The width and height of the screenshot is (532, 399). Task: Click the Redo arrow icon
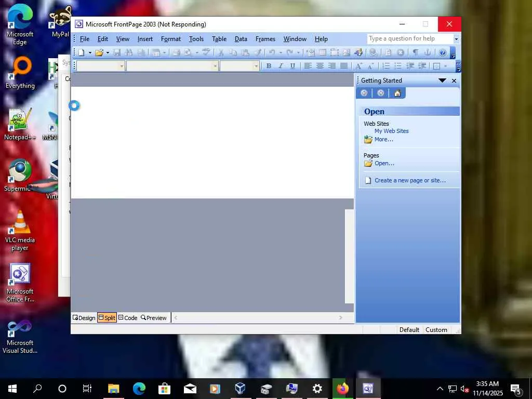(289, 52)
